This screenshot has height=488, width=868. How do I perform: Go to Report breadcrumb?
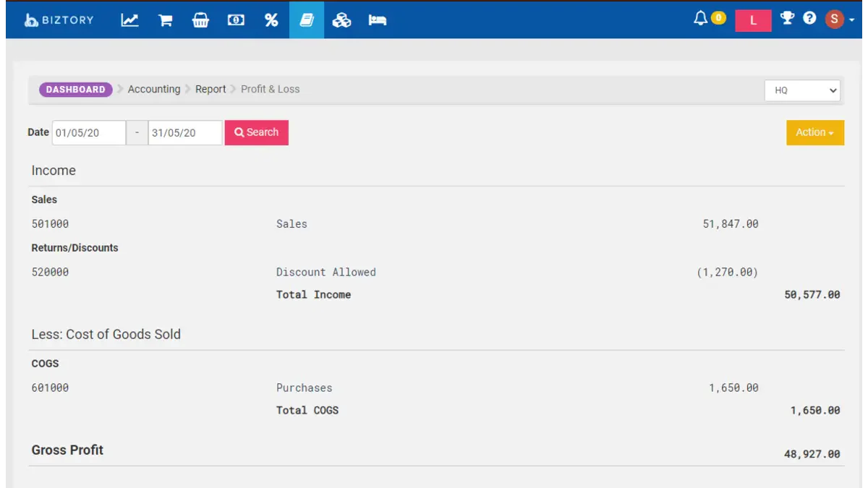[210, 89]
